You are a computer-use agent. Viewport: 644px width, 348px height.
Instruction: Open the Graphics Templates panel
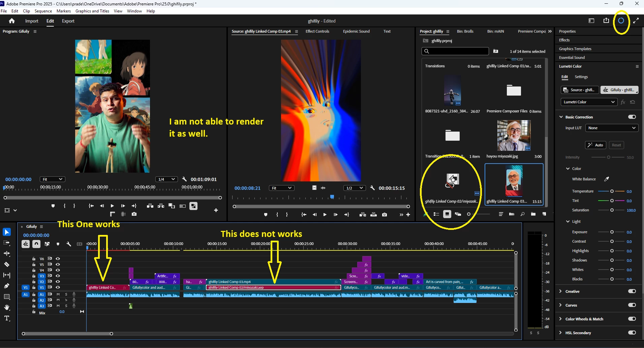coord(575,49)
